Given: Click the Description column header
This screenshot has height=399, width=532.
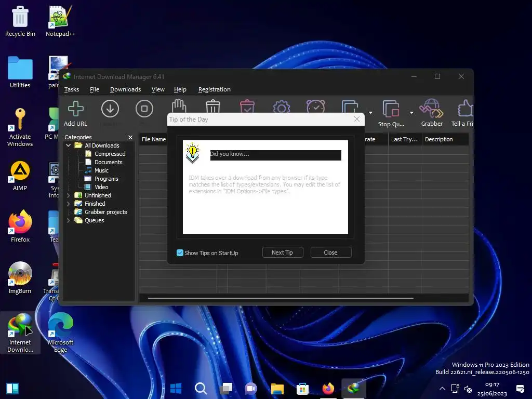Looking at the screenshot, I should tap(445, 139).
